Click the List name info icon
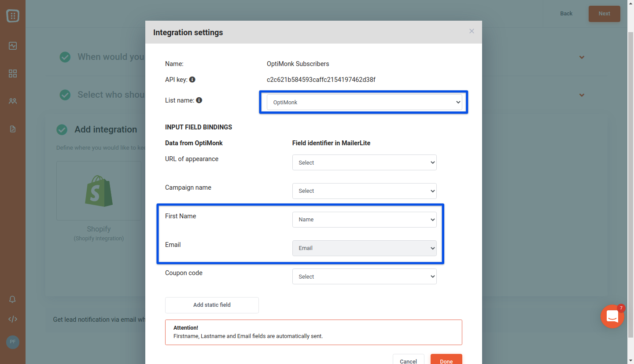634x364 pixels. tap(199, 100)
